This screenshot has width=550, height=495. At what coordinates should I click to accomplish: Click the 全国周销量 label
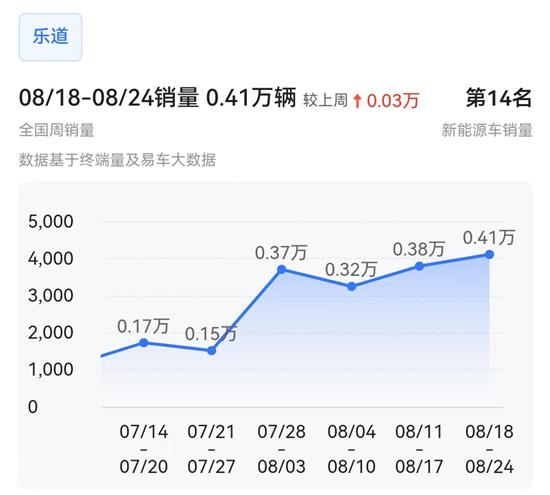pos(56,130)
